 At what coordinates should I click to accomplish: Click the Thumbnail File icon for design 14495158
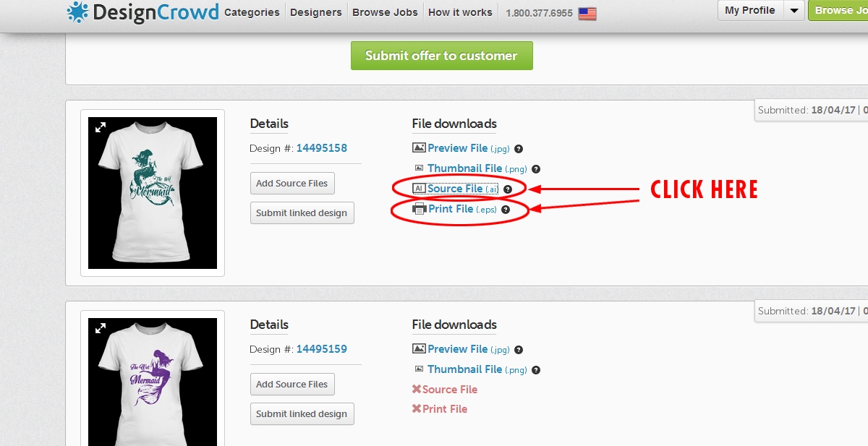(x=419, y=168)
